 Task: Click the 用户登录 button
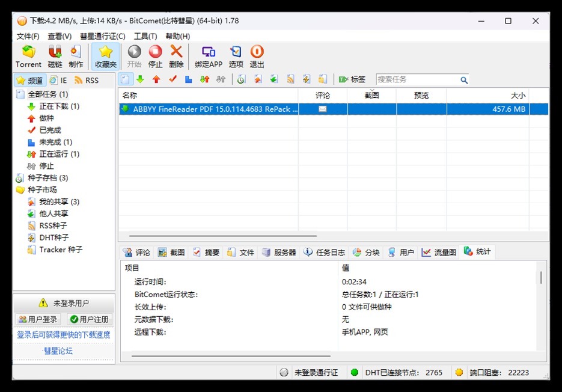click(38, 319)
